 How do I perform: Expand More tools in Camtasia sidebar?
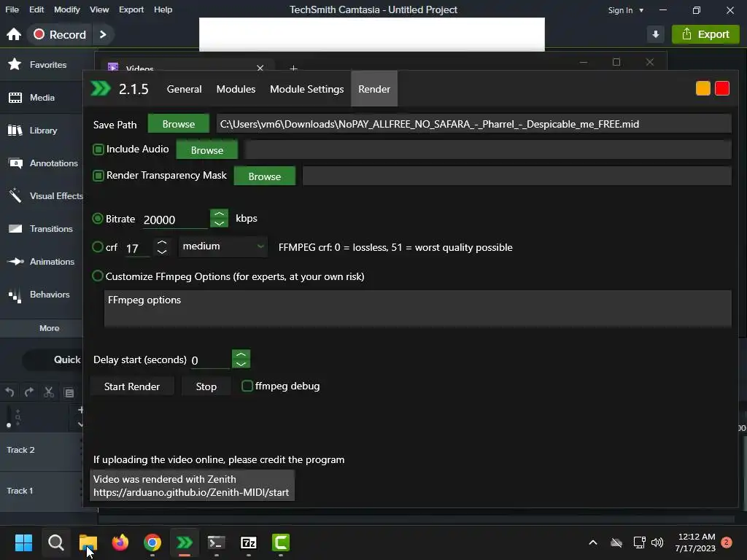coord(49,328)
